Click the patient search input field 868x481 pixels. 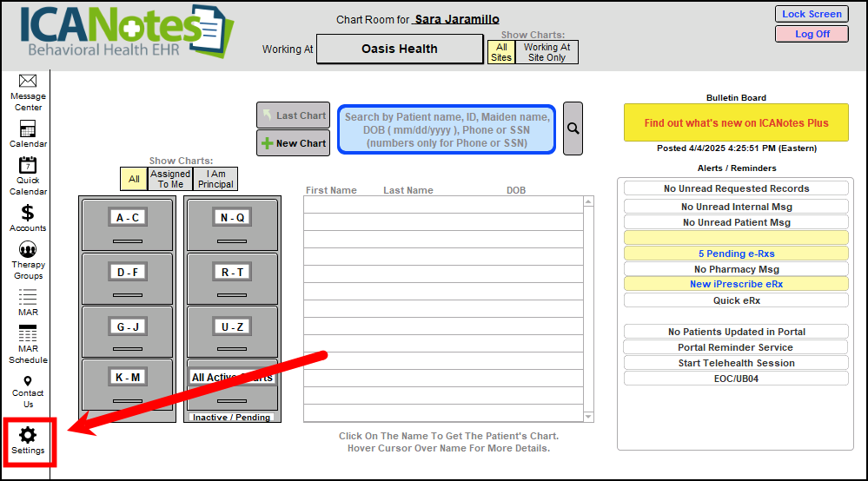coord(447,129)
